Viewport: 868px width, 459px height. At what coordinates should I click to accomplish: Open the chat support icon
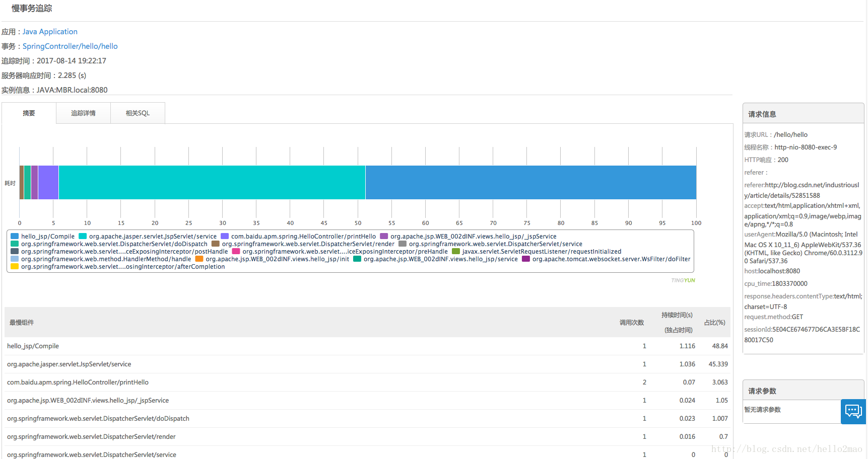click(853, 412)
